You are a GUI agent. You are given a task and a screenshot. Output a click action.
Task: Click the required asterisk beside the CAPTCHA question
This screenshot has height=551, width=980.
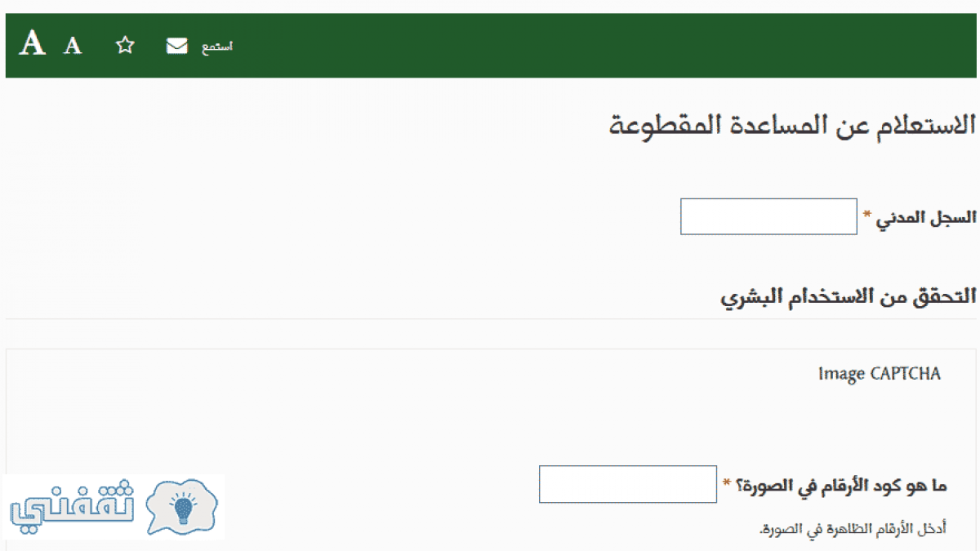[727, 484]
